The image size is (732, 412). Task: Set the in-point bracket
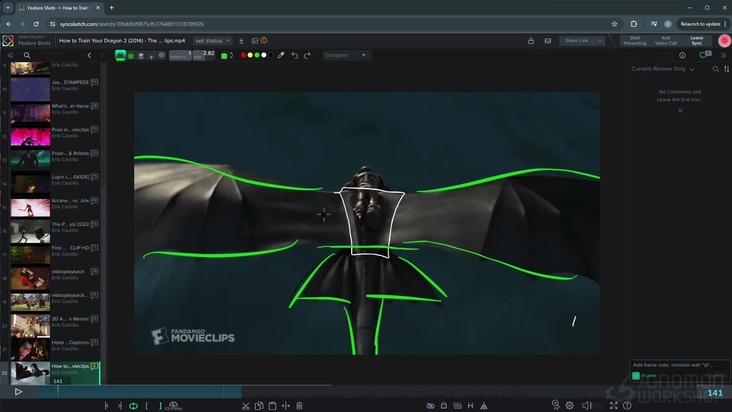pos(147,406)
